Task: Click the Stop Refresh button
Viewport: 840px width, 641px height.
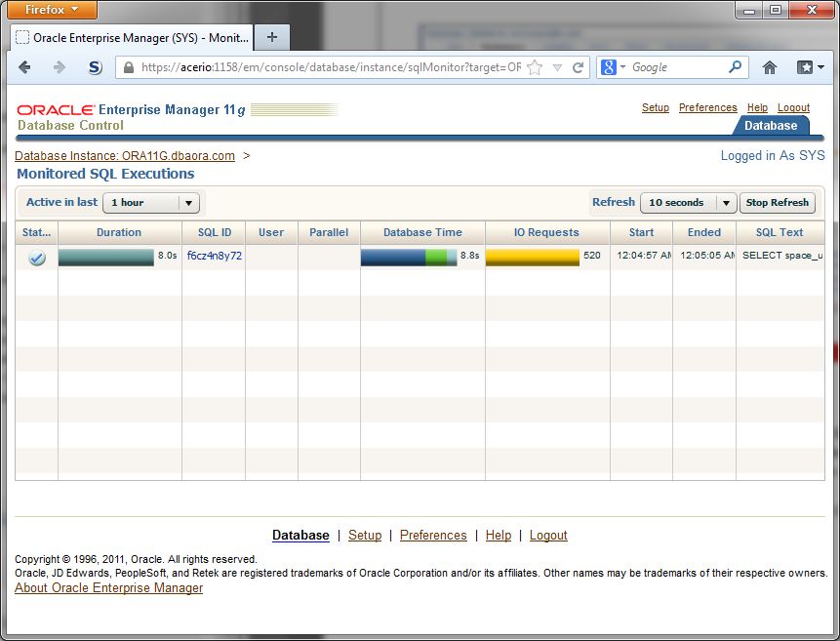Action: point(778,203)
